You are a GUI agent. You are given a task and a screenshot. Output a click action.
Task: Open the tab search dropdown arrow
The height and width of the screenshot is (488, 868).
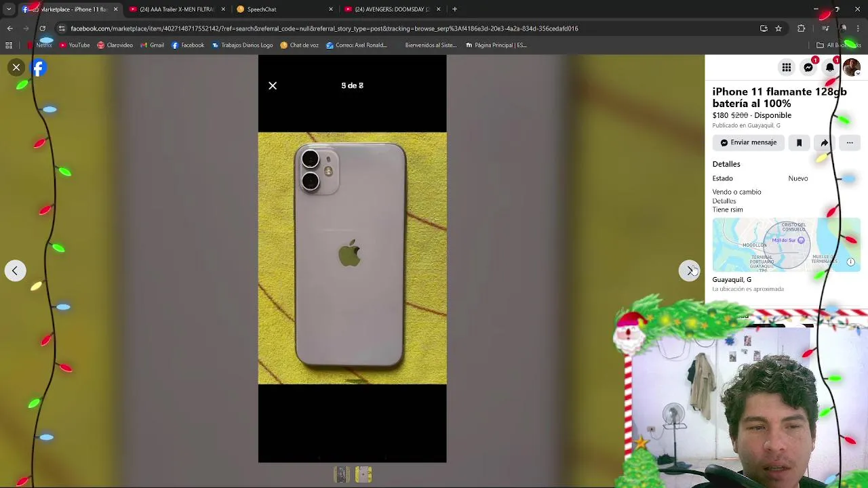9,9
